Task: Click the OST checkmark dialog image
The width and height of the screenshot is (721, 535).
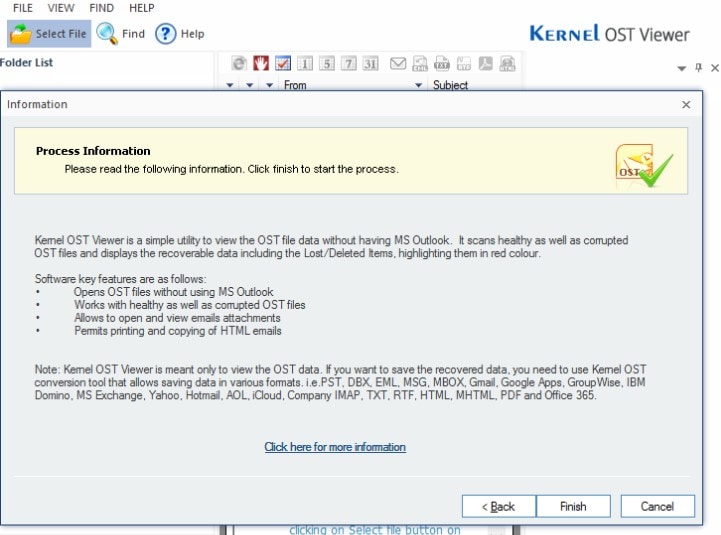Action: [644, 166]
